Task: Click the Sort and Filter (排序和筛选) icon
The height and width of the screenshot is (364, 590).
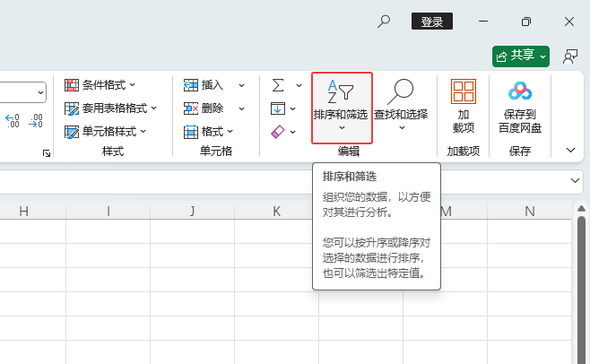Action: 341,91
